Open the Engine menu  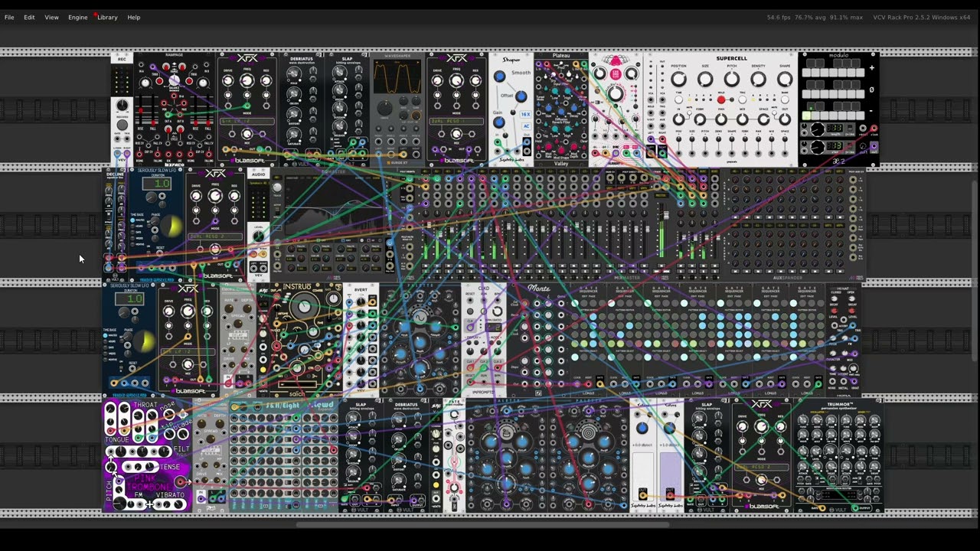pyautogui.click(x=77, y=17)
